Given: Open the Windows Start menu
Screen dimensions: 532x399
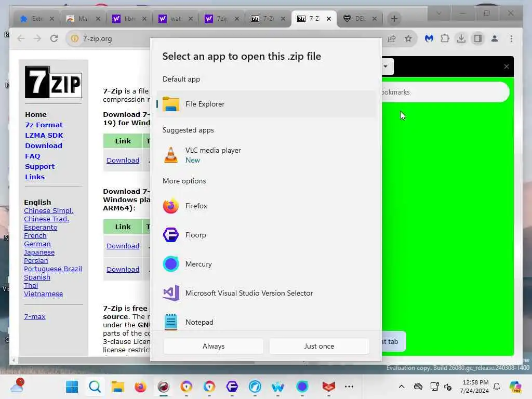Looking at the screenshot, I should pyautogui.click(x=72, y=387).
